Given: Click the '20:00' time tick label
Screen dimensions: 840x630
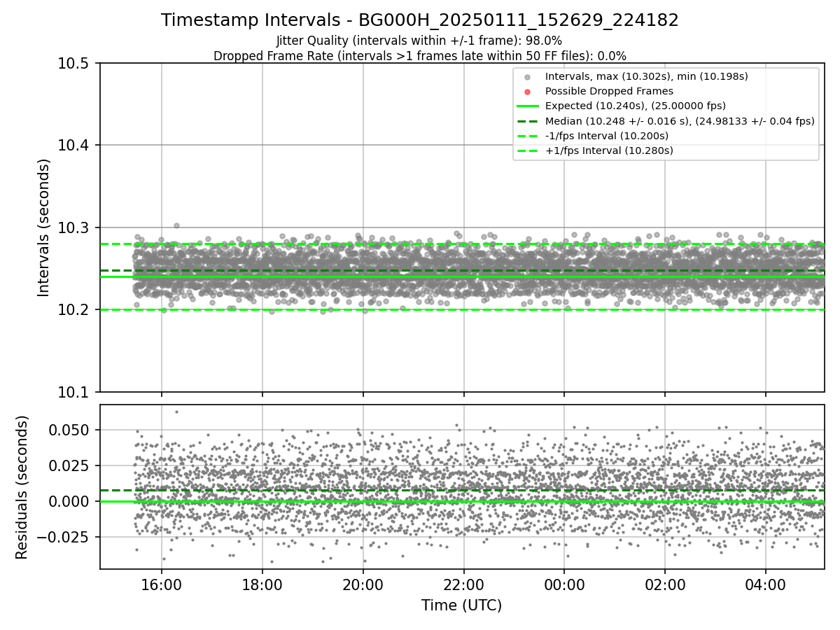Looking at the screenshot, I should 363,584.
